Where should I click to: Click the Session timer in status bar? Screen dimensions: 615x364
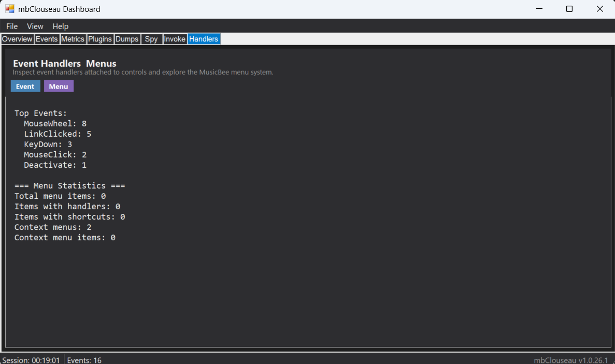tap(31, 360)
